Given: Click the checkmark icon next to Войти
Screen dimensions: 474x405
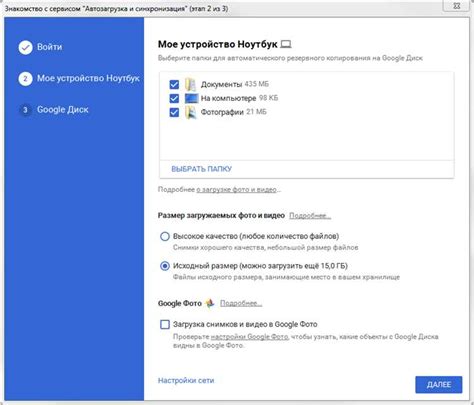Looking at the screenshot, I should tap(25, 47).
